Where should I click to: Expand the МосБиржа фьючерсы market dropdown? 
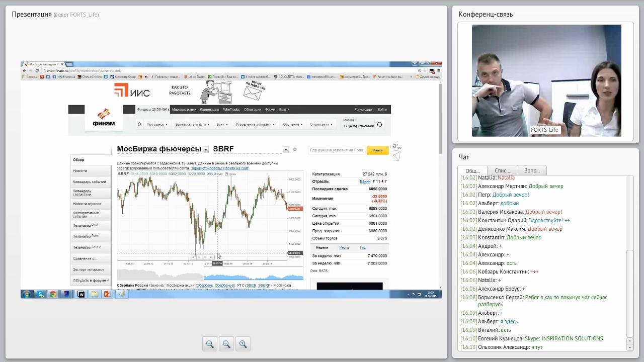[x=206, y=150]
